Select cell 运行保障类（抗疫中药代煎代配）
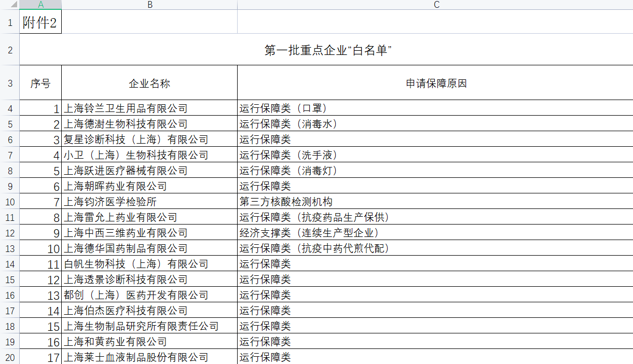Viewport: 633px width, 364px height. point(435,248)
